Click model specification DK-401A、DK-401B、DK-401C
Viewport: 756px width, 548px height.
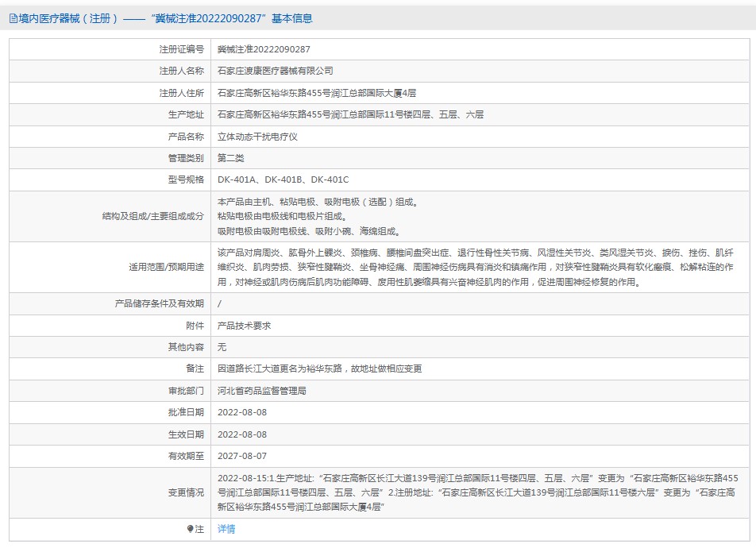[x=283, y=180]
